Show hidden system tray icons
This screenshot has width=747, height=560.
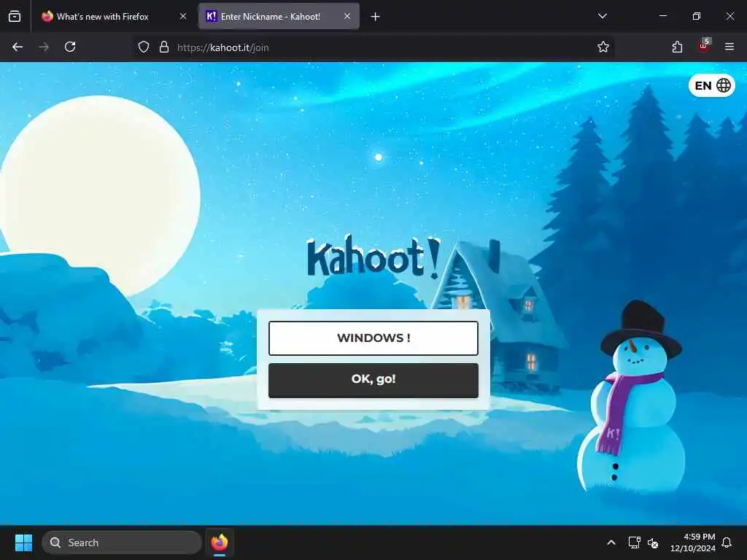(611, 542)
